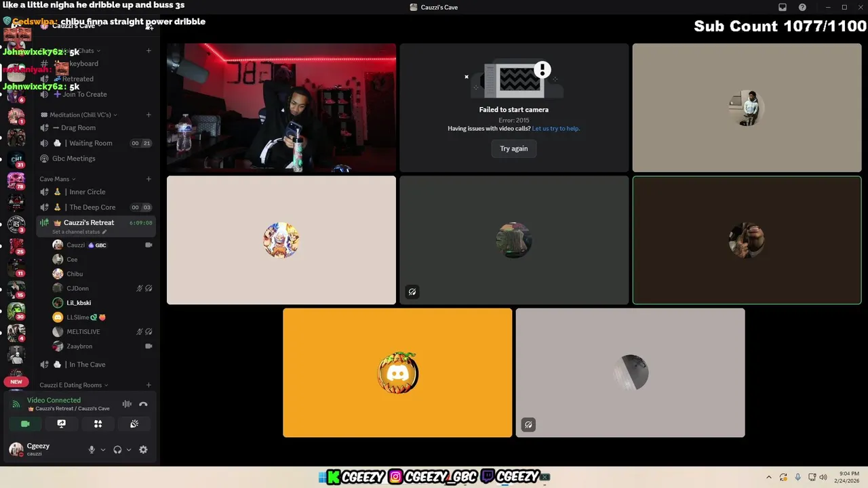Focus the green-outlined speaking participant tile
868x488 pixels.
(x=747, y=240)
